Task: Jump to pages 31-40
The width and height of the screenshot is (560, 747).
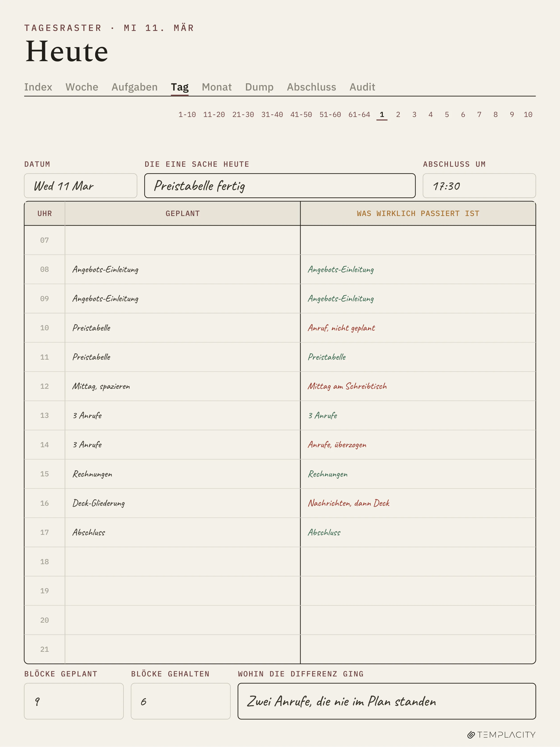Action: pyautogui.click(x=272, y=114)
